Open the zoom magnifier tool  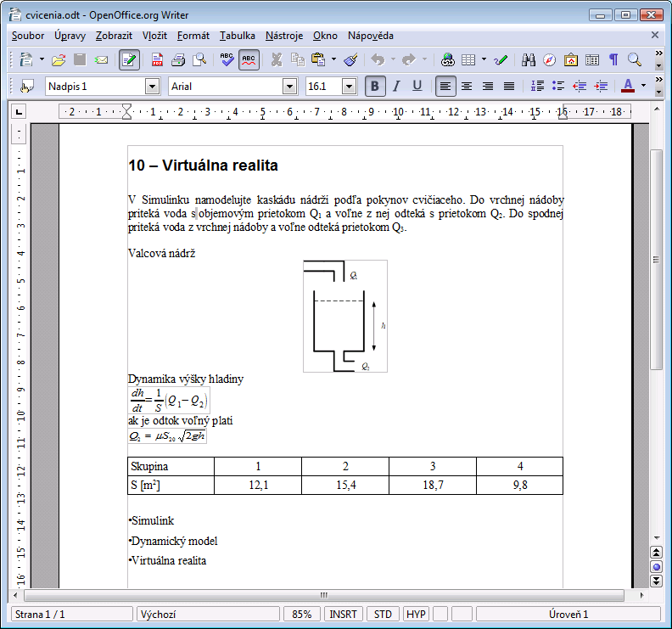click(635, 59)
